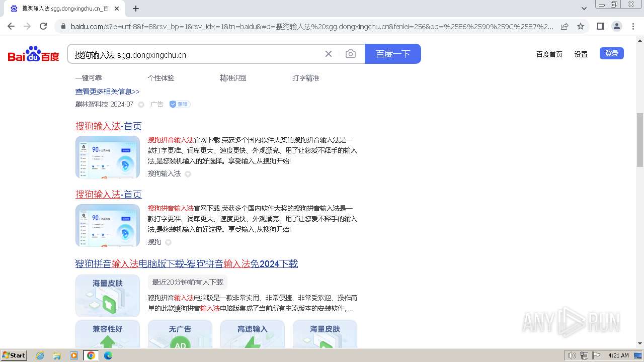Open first 搜狗输入法-首页 result title
Viewport: 644px width, 362px height.
tap(109, 126)
